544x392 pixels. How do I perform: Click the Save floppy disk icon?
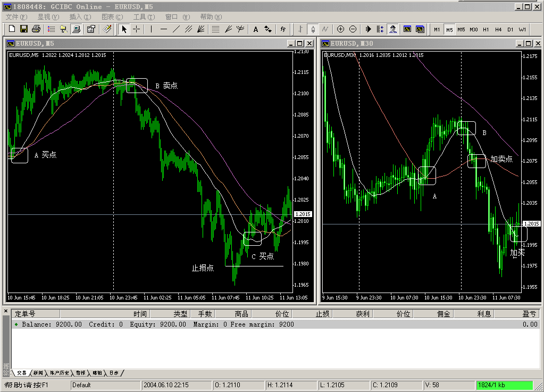(x=23, y=29)
